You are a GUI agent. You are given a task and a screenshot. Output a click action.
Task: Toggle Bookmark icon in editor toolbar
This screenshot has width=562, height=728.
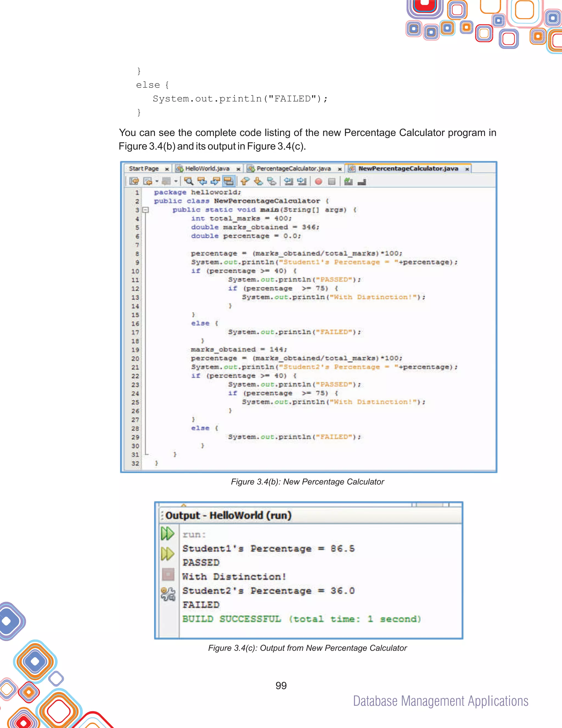pos(272,181)
